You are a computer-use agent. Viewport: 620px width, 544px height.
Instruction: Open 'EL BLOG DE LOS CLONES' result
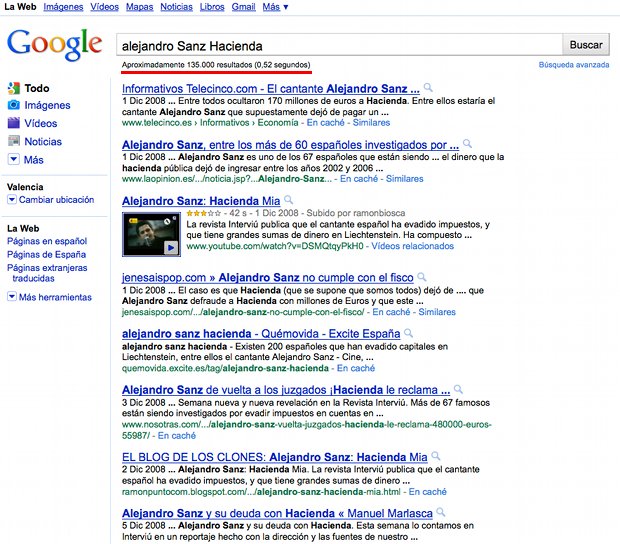click(x=274, y=457)
